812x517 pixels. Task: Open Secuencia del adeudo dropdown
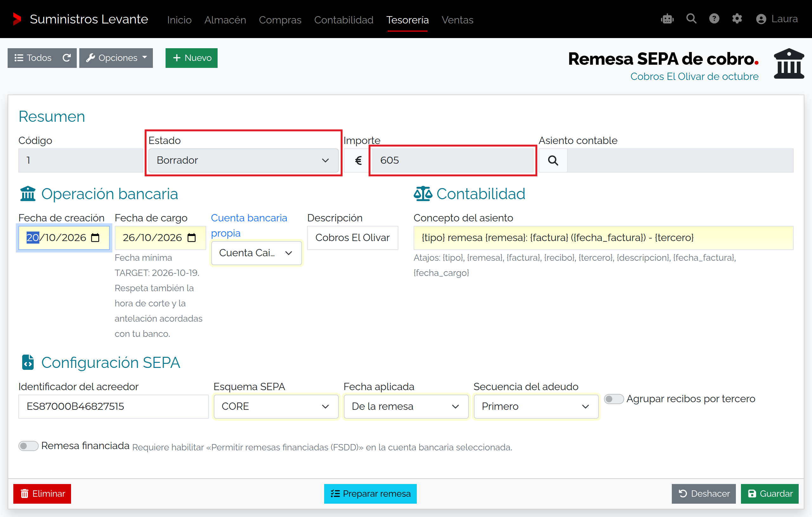pyautogui.click(x=536, y=406)
